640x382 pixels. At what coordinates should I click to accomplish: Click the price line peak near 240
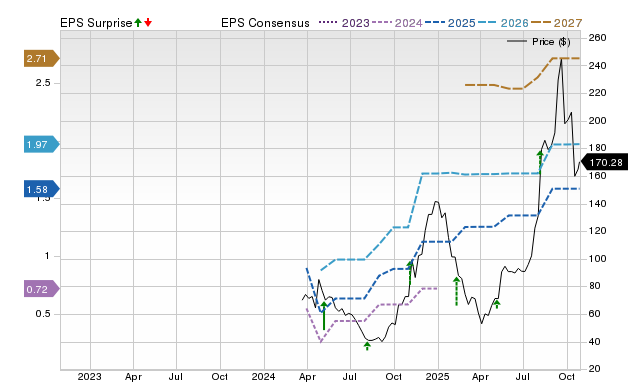(x=562, y=60)
